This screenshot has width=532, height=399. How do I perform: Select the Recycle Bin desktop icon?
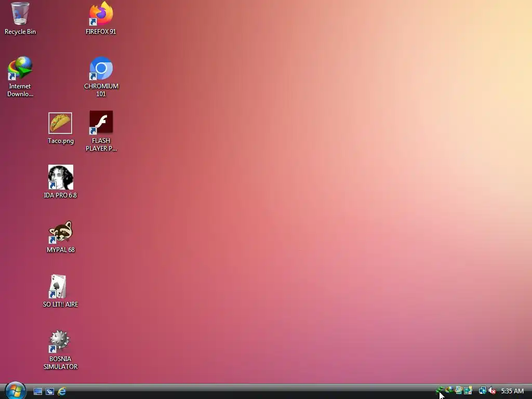[x=20, y=18]
